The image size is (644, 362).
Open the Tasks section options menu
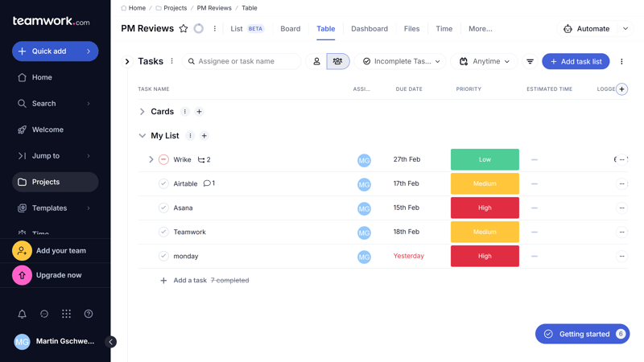(172, 61)
